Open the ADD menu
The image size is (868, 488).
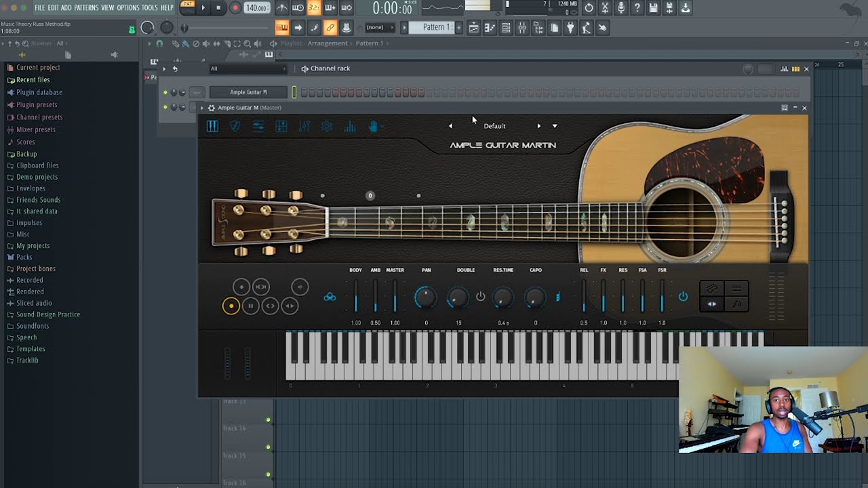point(66,7)
